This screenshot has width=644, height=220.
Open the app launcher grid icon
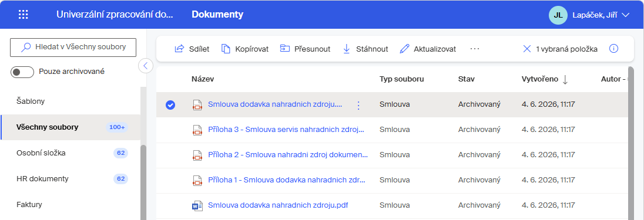point(24,15)
